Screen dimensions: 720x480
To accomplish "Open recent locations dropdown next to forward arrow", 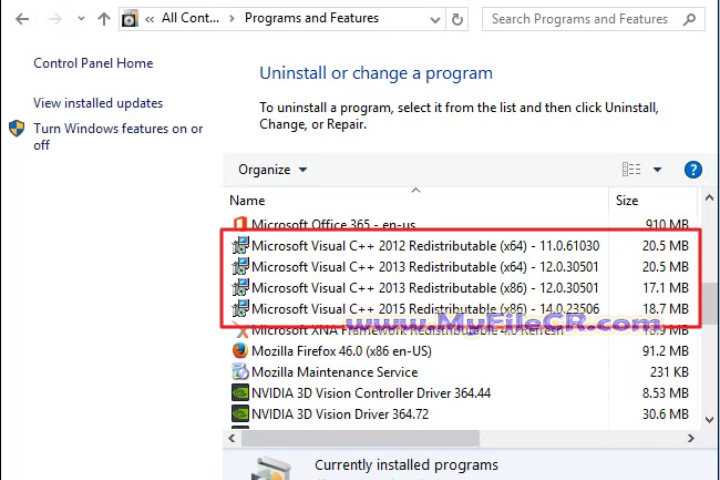I will point(81,19).
